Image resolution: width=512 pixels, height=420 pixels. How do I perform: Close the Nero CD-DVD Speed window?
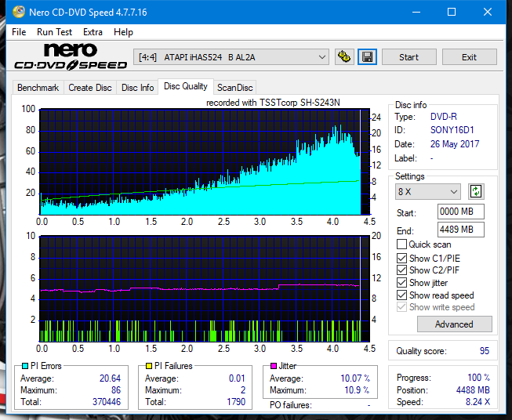pos(488,12)
